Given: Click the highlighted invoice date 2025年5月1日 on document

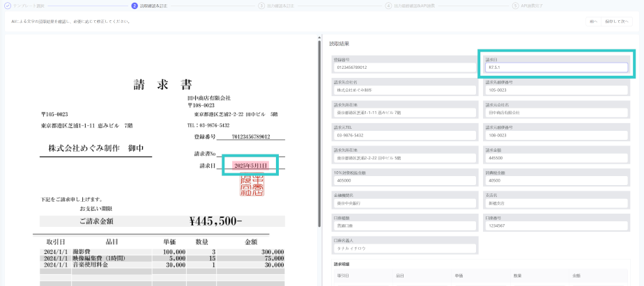Looking at the screenshot, I should (250, 166).
